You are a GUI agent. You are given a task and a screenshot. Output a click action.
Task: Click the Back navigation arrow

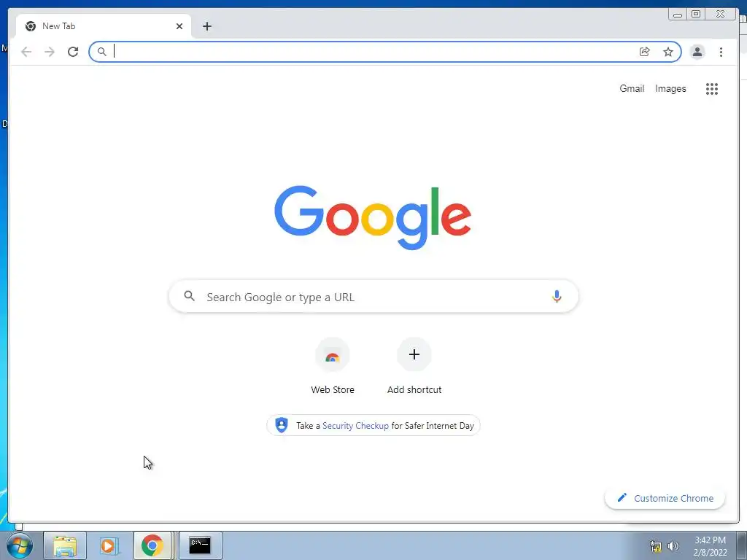coord(26,52)
